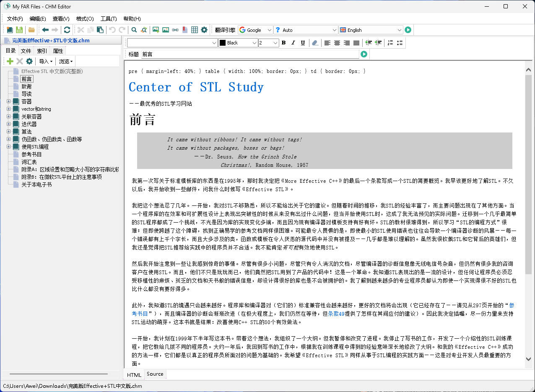Image resolution: width=535 pixels, height=392 pixels.
Task: Decrease indent of the paragraph
Action: click(x=378, y=43)
